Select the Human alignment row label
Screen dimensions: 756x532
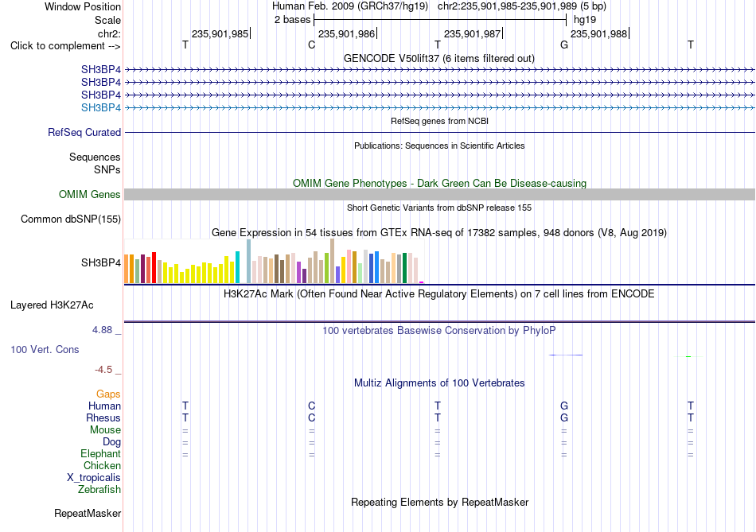104,406
